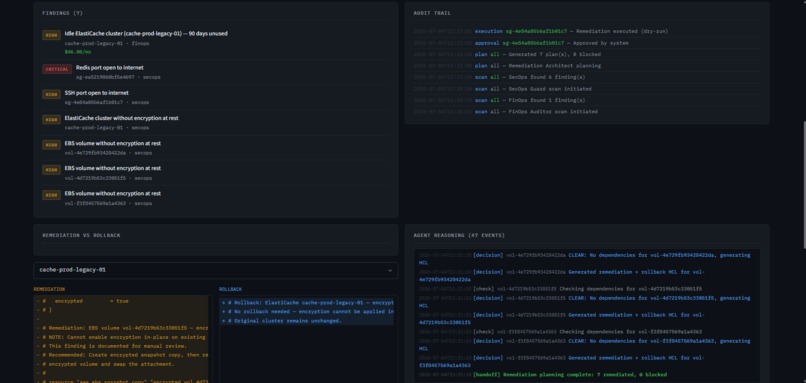Viewport: 806px width, 383px height.
Task: Click 'CLEAR: No dependencies for vol-4e729fb93428422da' event
Action: click(x=586, y=259)
